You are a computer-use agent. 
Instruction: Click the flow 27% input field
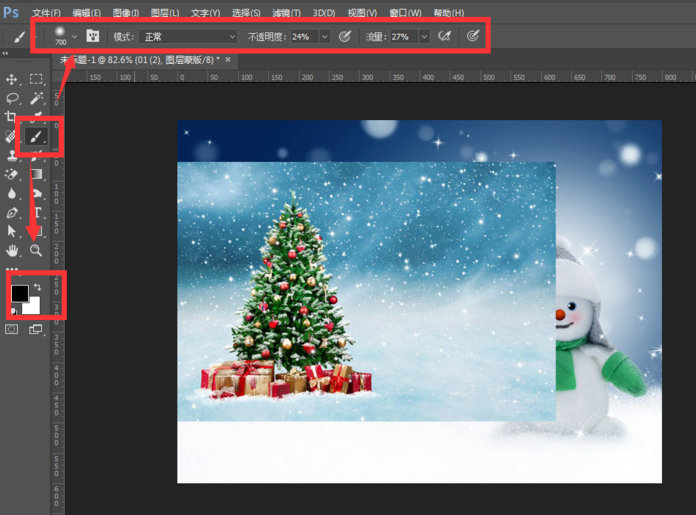point(402,36)
